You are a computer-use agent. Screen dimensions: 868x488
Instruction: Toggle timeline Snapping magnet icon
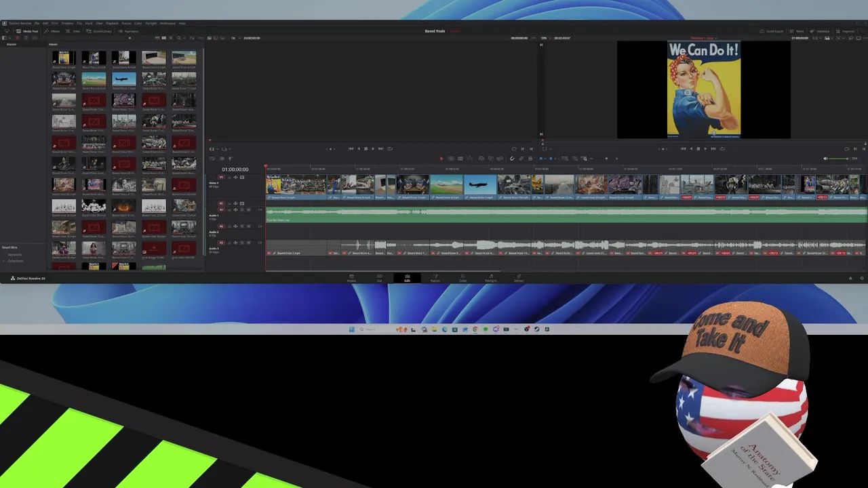pyautogui.click(x=512, y=159)
